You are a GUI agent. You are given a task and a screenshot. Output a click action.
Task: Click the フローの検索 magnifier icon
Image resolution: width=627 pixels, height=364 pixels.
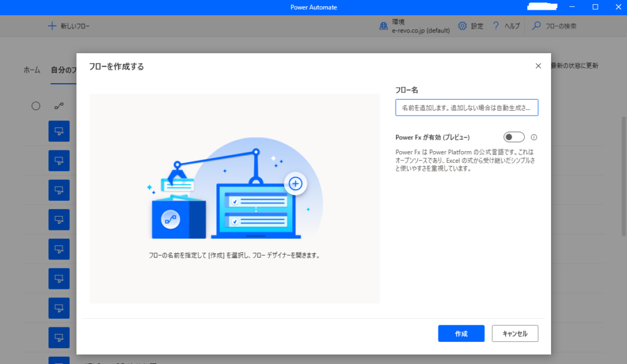tap(536, 26)
